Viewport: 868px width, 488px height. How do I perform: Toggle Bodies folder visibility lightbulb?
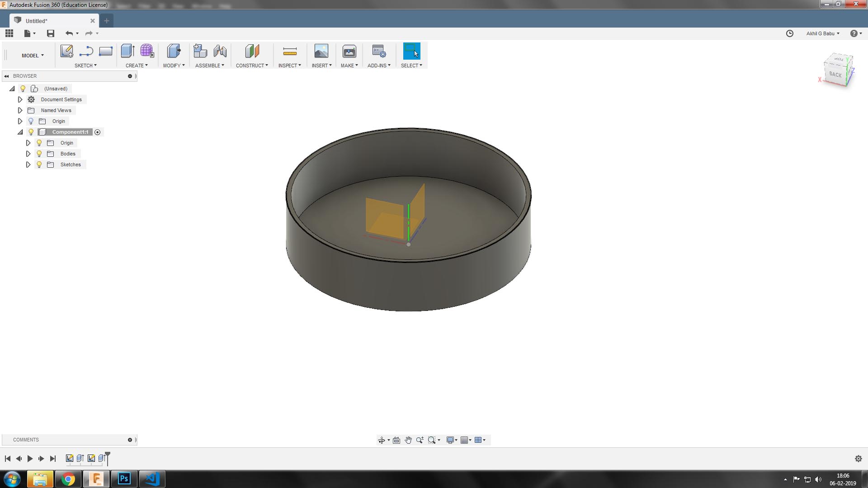coord(39,154)
